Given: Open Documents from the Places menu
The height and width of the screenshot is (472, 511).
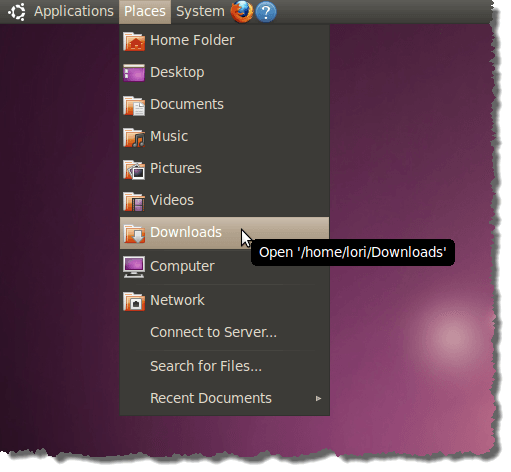Looking at the screenshot, I should click(x=224, y=105).
